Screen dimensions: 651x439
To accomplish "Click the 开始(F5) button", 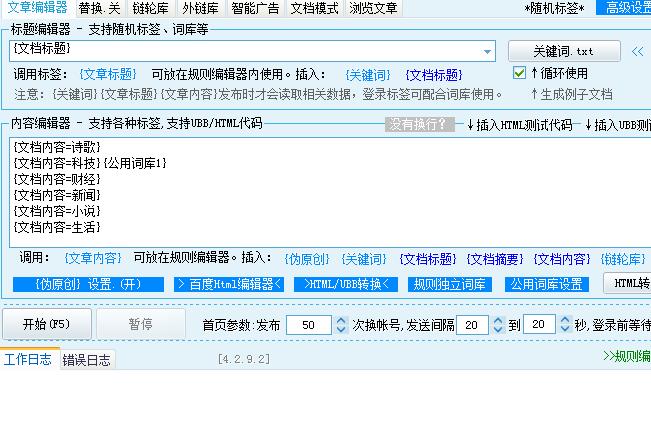I will 48,324.
